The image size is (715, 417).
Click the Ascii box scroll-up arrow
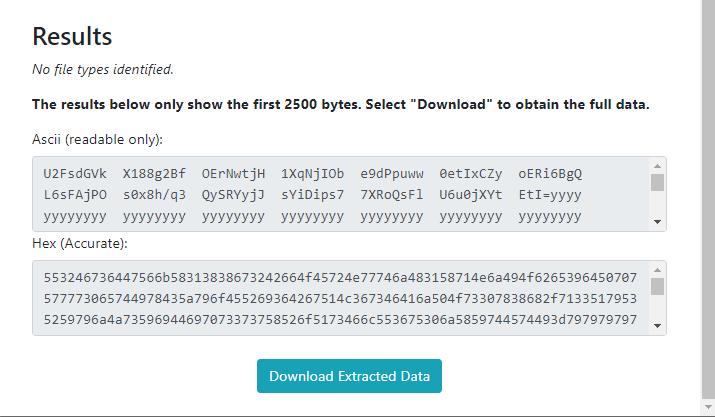(x=657, y=166)
